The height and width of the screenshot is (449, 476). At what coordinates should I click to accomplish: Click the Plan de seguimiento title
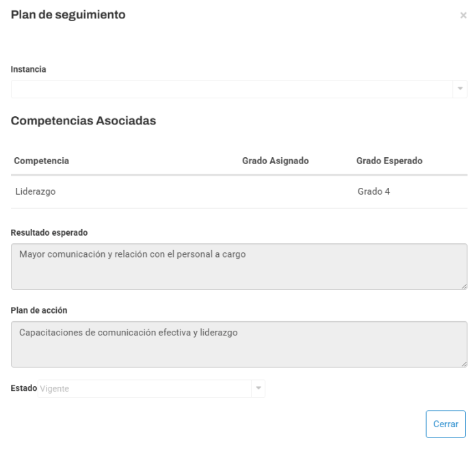coord(68,15)
